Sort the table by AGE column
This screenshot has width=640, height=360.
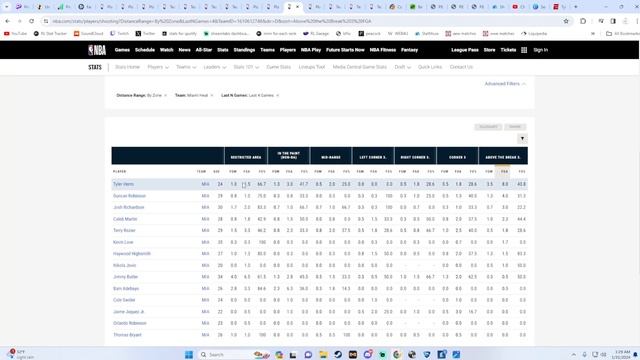(216, 171)
